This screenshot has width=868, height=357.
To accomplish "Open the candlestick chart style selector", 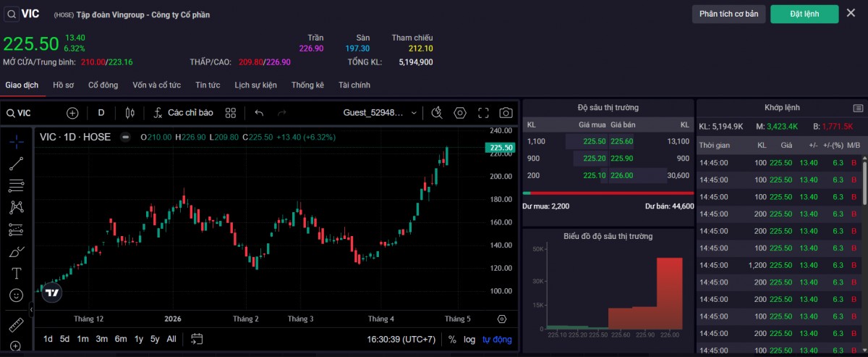I will [130, 113].
